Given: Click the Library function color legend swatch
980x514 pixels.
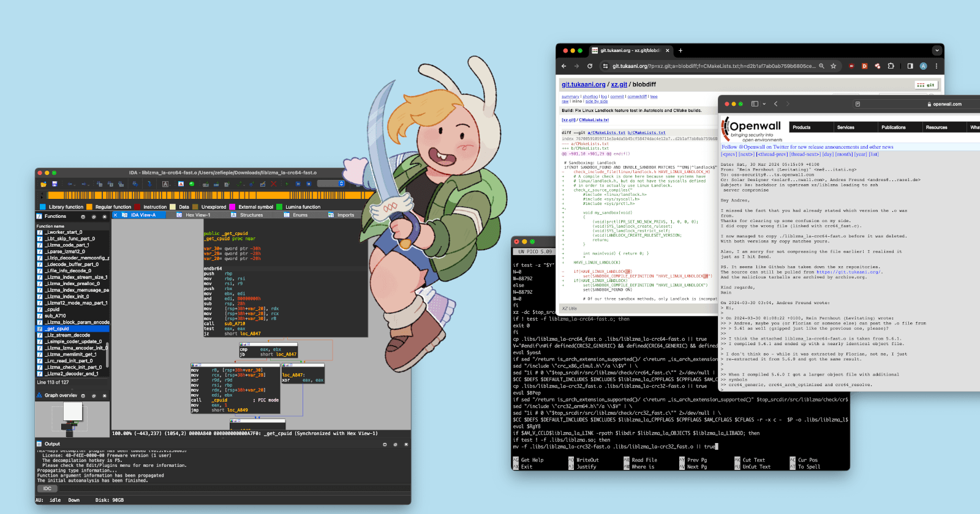Looking at the screenshot, I should point(42,207).
